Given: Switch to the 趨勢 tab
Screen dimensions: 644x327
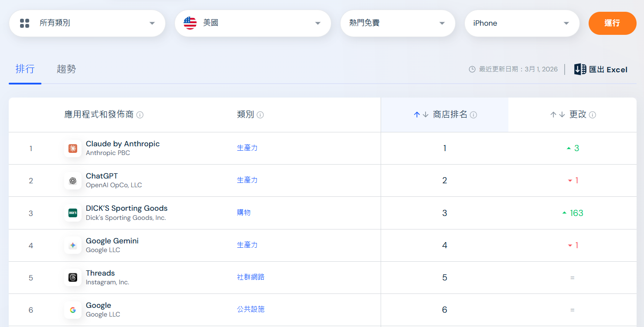Looking at the screenshot, I should (66, 69).
